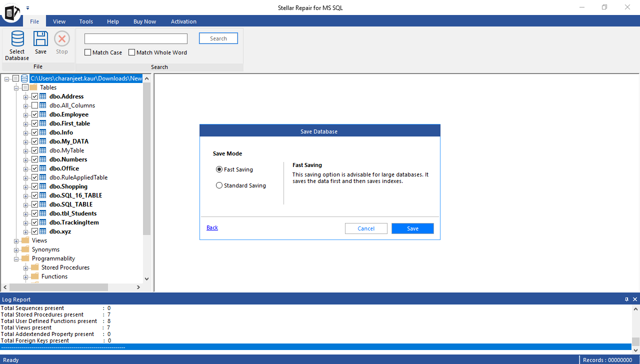The width and height of the screenshot is (640, 364).
Task: Click the Views folder icon
Action: point(25,240)
